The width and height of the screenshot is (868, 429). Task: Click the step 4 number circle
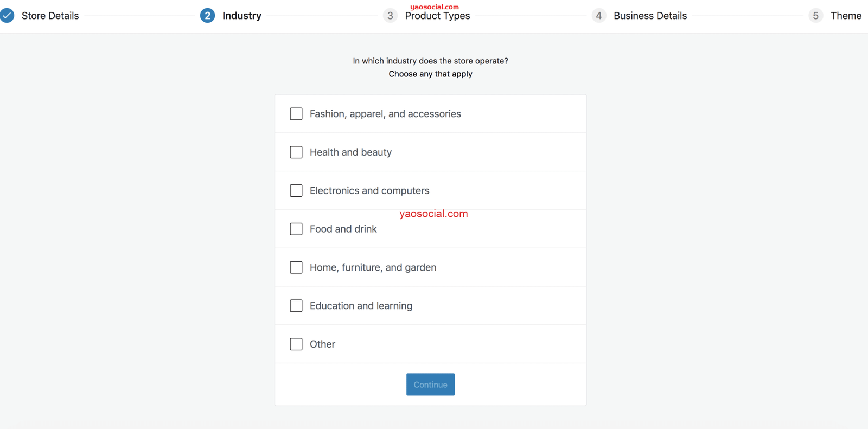(x=598, y=16)
